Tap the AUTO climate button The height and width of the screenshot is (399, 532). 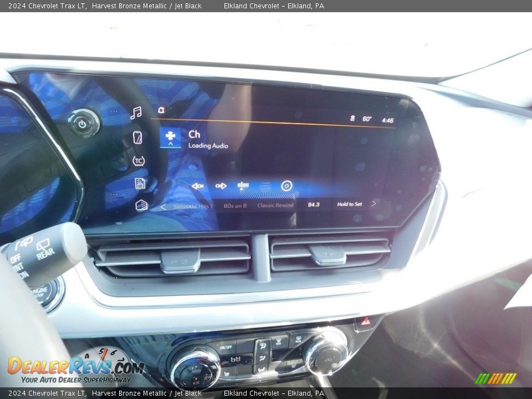coord(196,372)
